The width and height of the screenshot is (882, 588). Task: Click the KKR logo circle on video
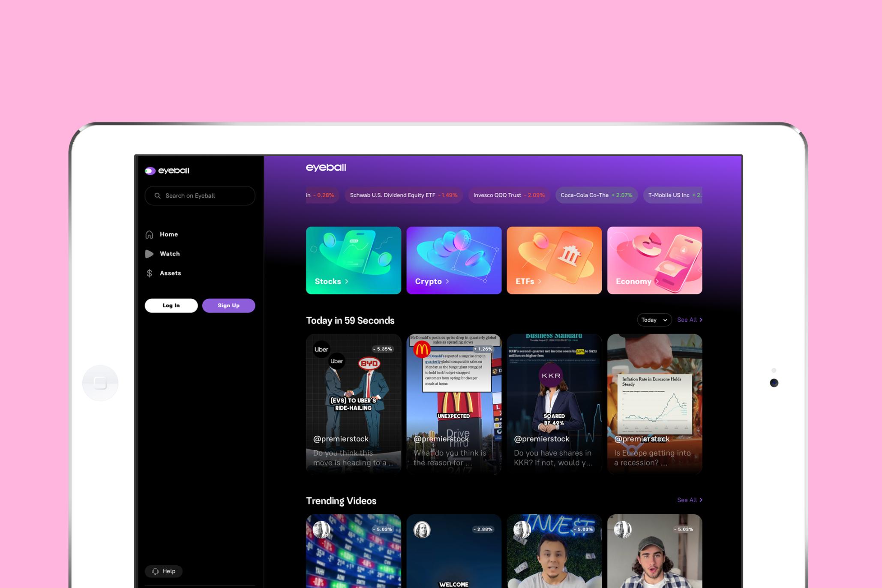551,375
